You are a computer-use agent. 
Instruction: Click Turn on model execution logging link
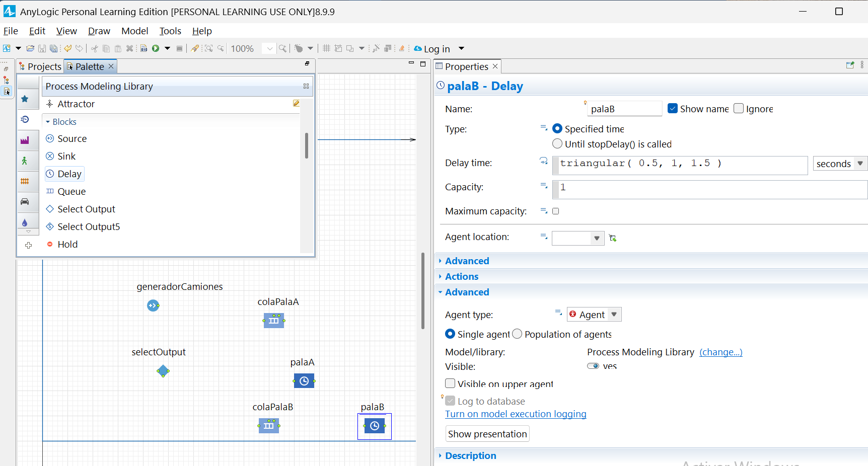[x=516, y=414]
